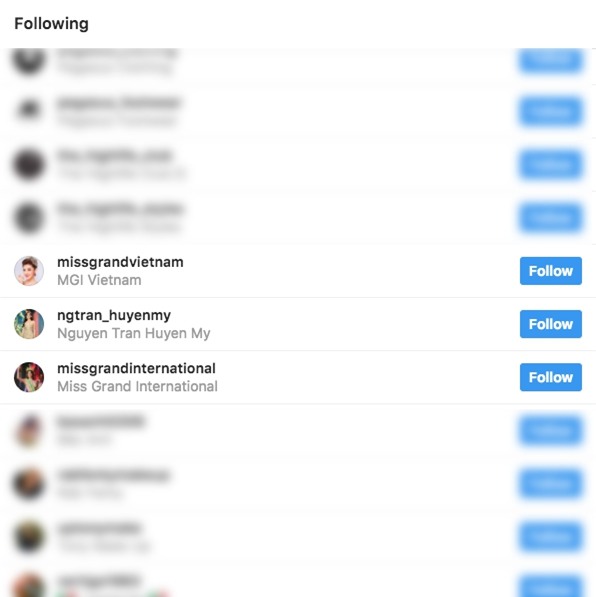Open the missgrandinternational username link
Screen dimensions: 596x597
(136, 368)
